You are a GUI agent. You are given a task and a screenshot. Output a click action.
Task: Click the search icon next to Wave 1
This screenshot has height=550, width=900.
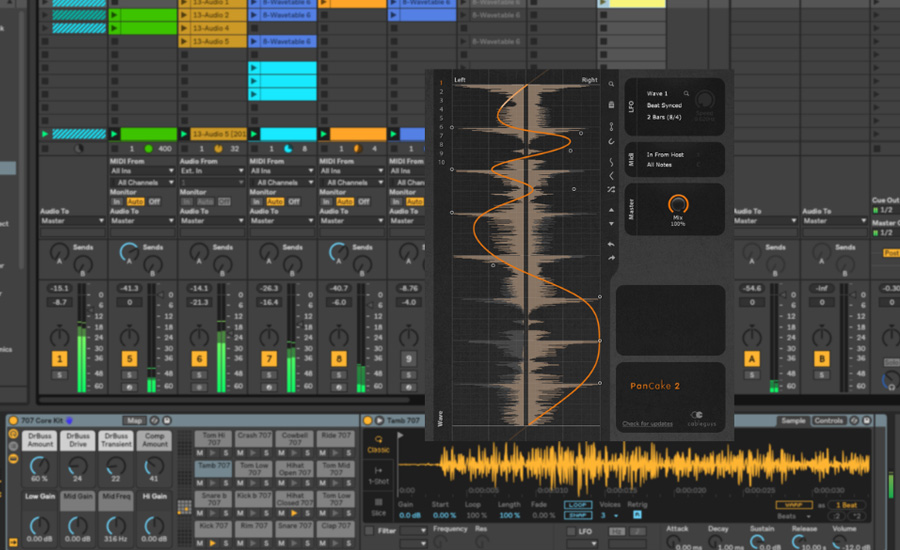(686, 93)
